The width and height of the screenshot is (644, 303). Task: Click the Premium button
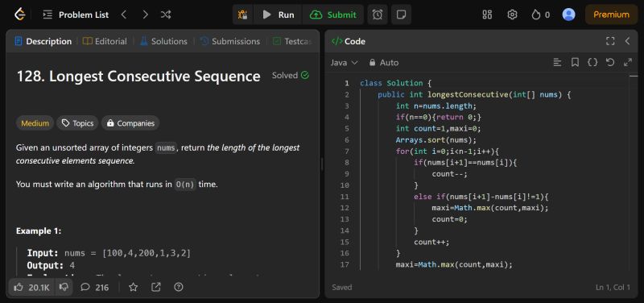611,15
